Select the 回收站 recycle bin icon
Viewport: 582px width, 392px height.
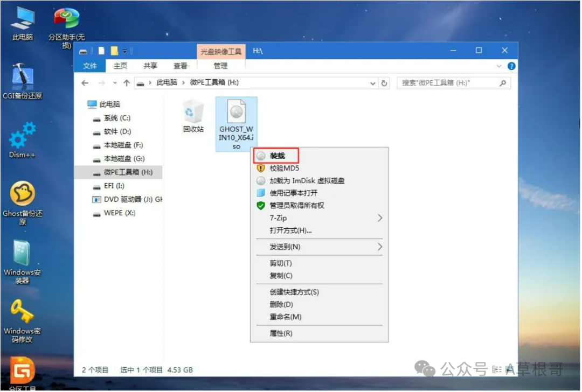[193, 116]
